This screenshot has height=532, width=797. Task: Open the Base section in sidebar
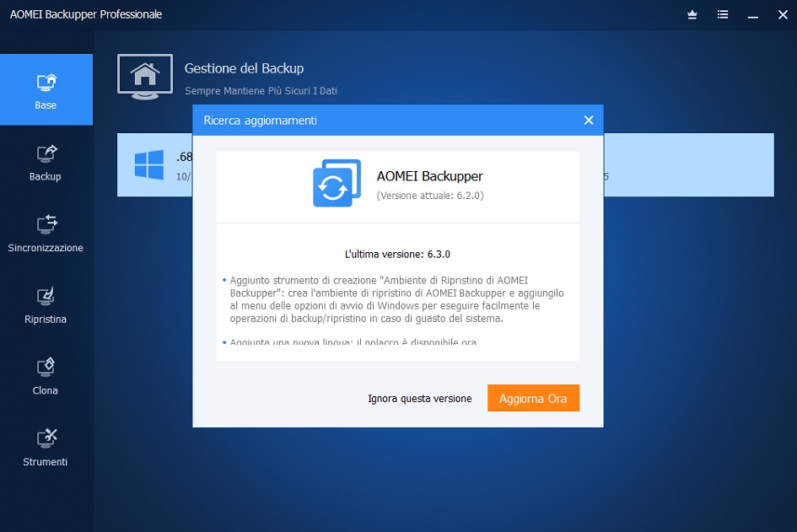point(46,89)
